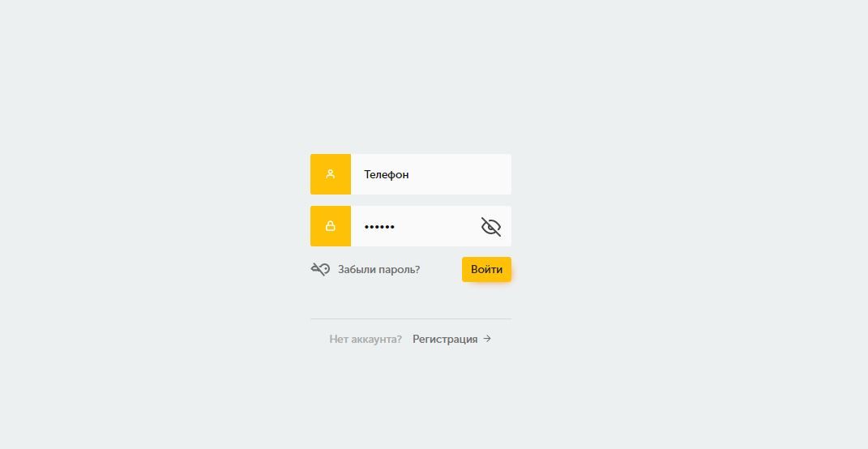
Task: Click the Телефон placeholder text
Action: pyautogui.click(x=387, y=174)
